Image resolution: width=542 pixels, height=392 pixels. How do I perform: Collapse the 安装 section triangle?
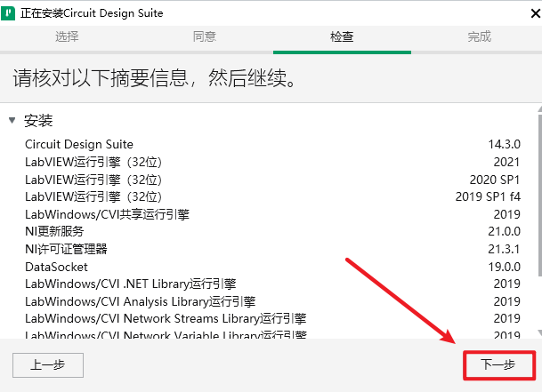pyautogui.click(x=12, y=120)
